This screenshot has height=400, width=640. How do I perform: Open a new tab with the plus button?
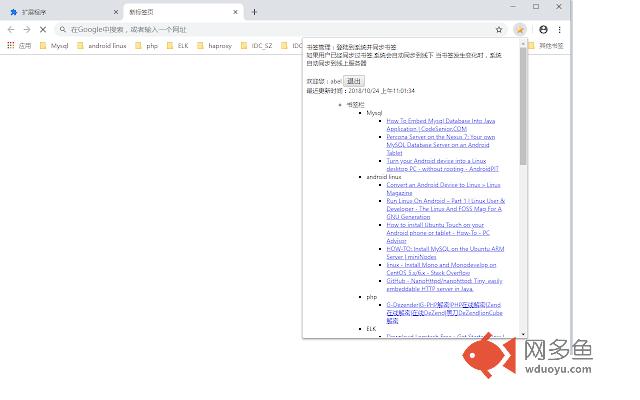pos(254,12)
